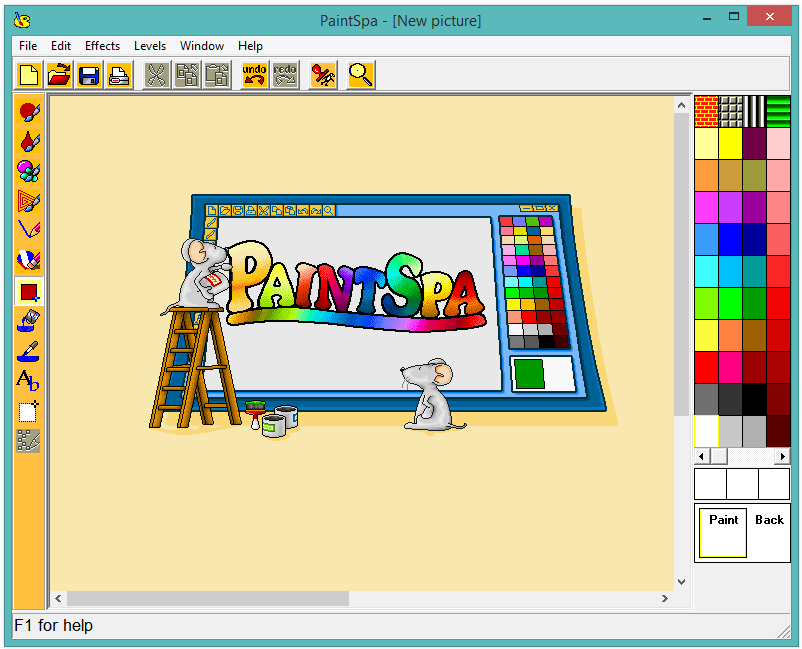
Task: Pick the concentric triangle pattern brush
Action: tap(29, 201)
